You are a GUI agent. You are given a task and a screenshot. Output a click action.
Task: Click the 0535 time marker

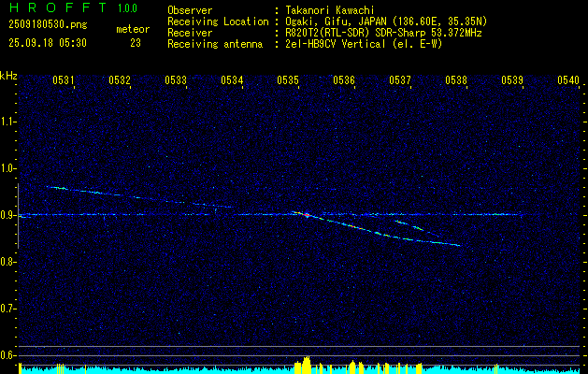pos(288,80)
